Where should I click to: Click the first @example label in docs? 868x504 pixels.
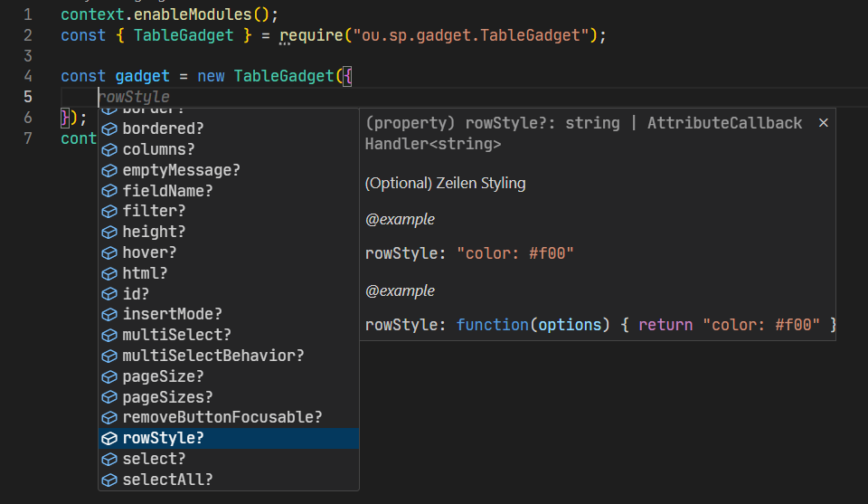401,219
